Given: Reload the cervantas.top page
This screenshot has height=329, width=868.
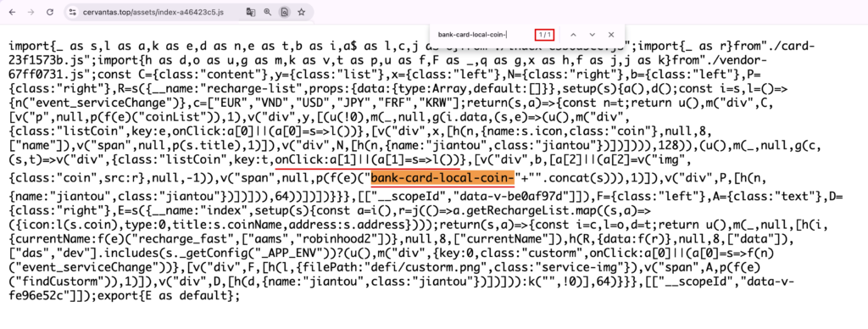Looking at the screenshot, I should click(x=50, y=12).
